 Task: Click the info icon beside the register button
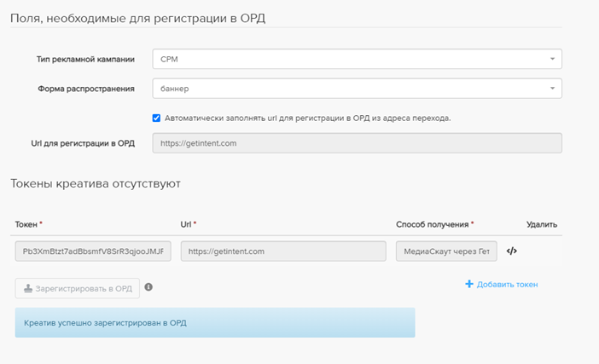148,287
